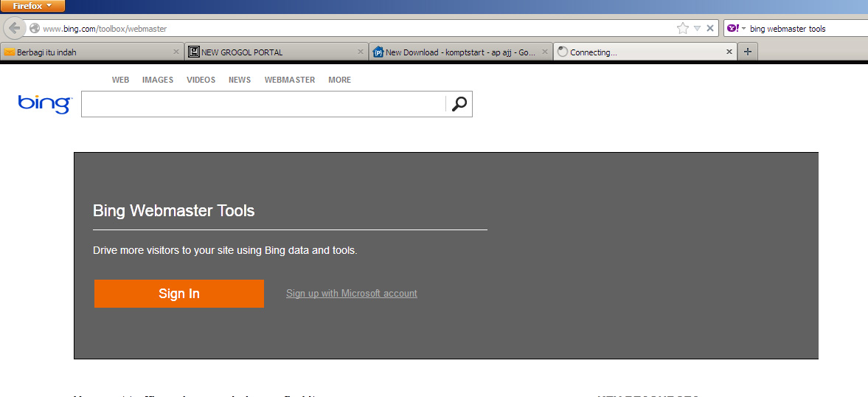Click the orange Sign In button

[178, 294]
